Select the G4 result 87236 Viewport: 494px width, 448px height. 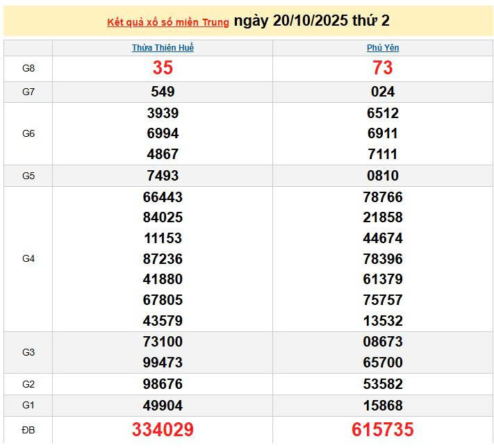(x=163, y=258)
